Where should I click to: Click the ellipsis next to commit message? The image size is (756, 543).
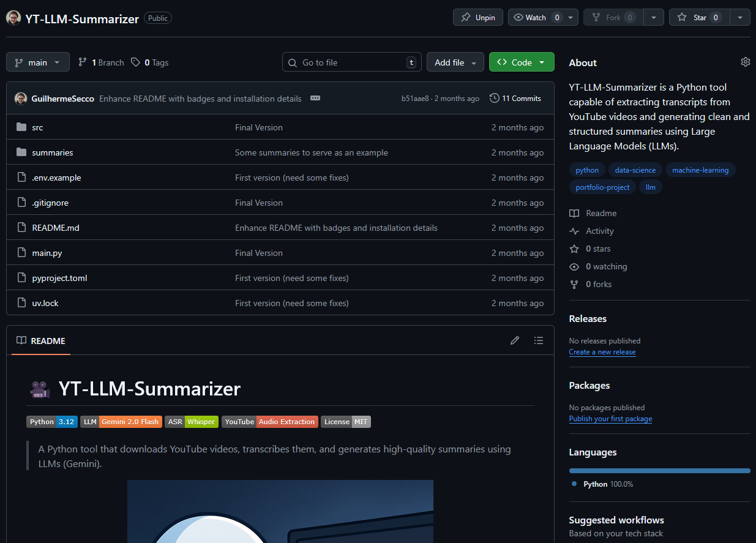315,98
